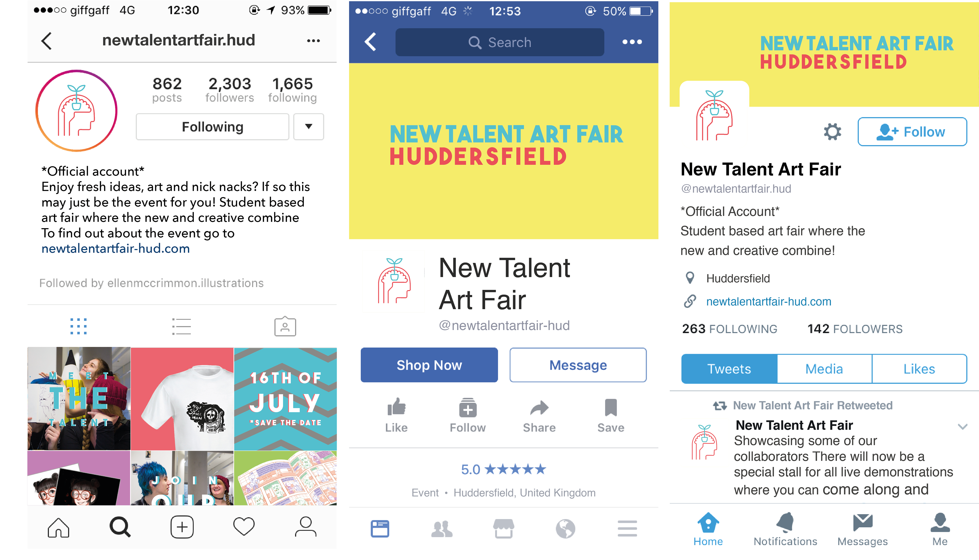Expand the tweet options chevron

point(962,426)
